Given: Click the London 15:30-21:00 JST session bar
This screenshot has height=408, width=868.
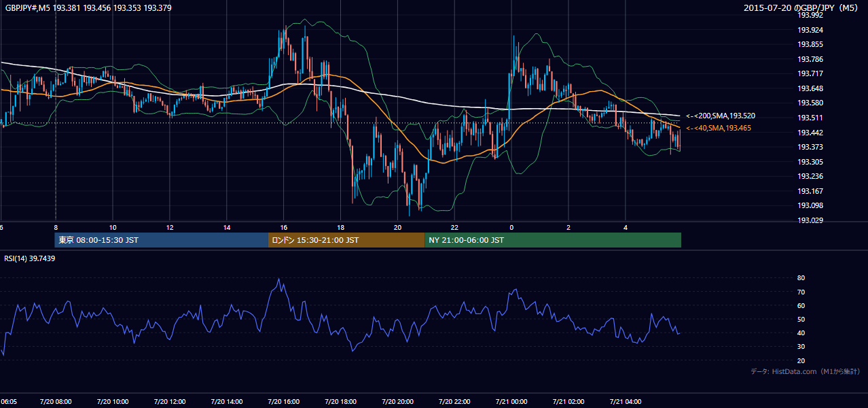Looking at the screenshot, I should [346, 240].
